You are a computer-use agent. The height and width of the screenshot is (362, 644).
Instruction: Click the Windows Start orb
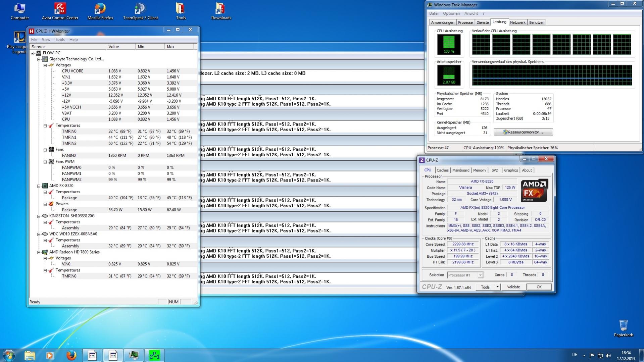9,355
